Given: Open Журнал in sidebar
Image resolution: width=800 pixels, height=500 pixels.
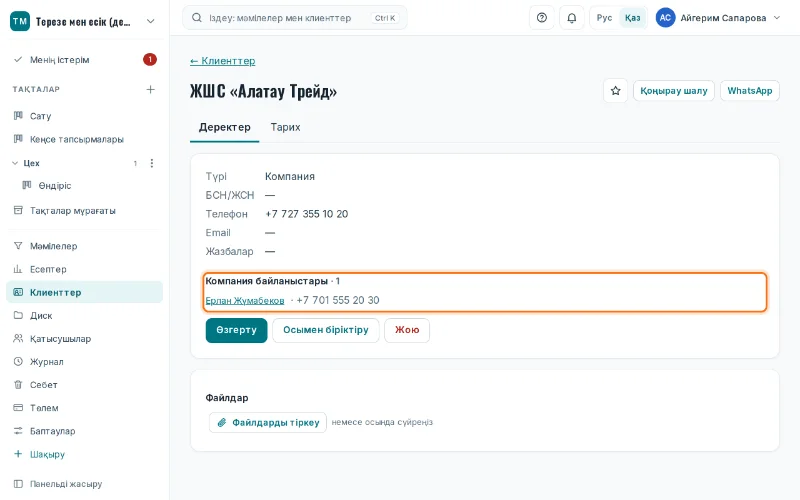Looking at the screenshot, I should point(85,362).
